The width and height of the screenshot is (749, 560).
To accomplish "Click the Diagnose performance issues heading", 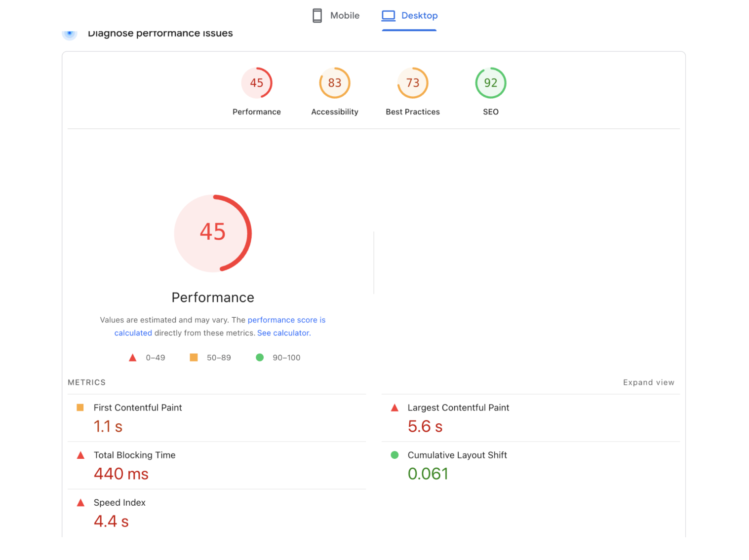I will tap(160, 34).
